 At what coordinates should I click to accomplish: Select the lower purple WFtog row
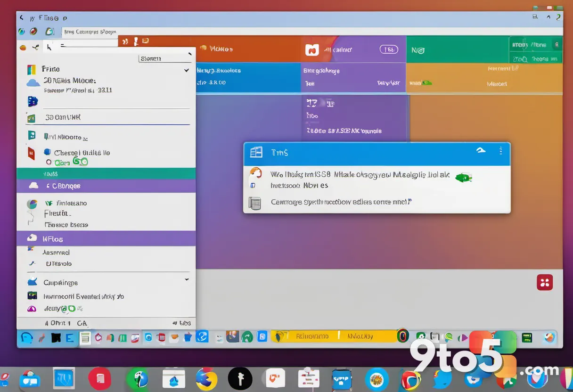tap(106, 238)
